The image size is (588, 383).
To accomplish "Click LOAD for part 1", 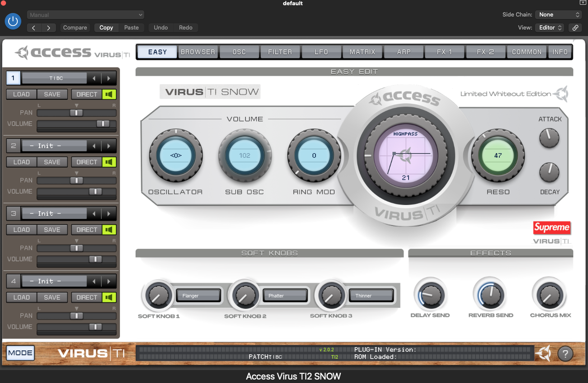I will (x=21, y=94).
